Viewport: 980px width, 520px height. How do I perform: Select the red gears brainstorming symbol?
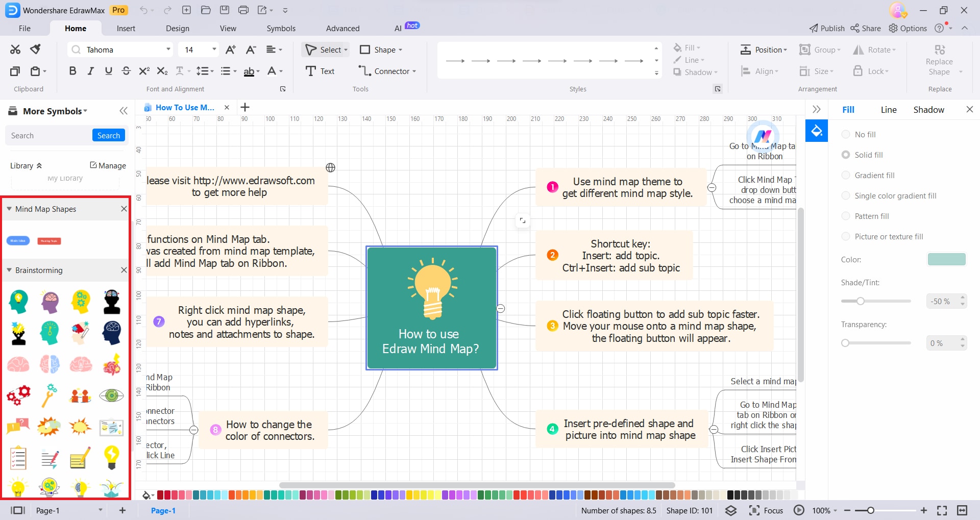pos(18,395)
